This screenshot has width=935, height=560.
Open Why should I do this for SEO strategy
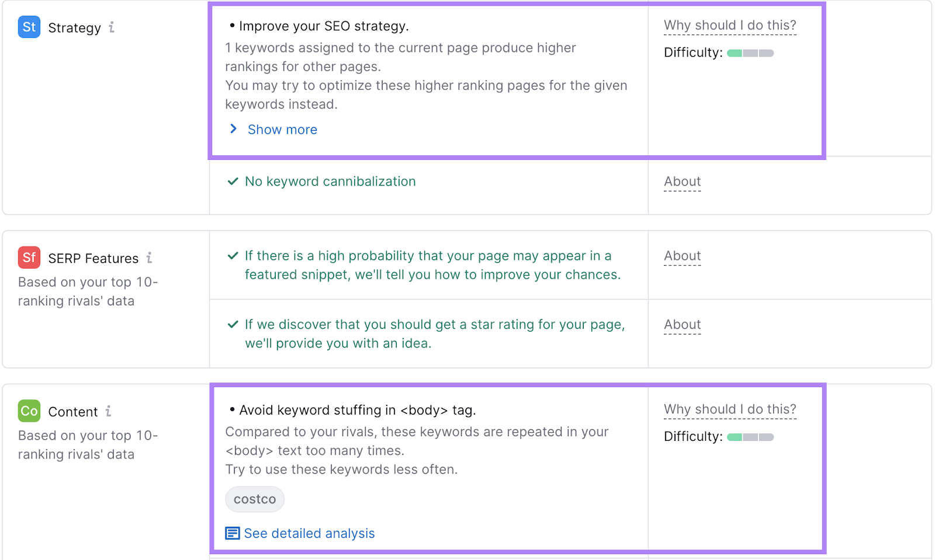(730, 26)
